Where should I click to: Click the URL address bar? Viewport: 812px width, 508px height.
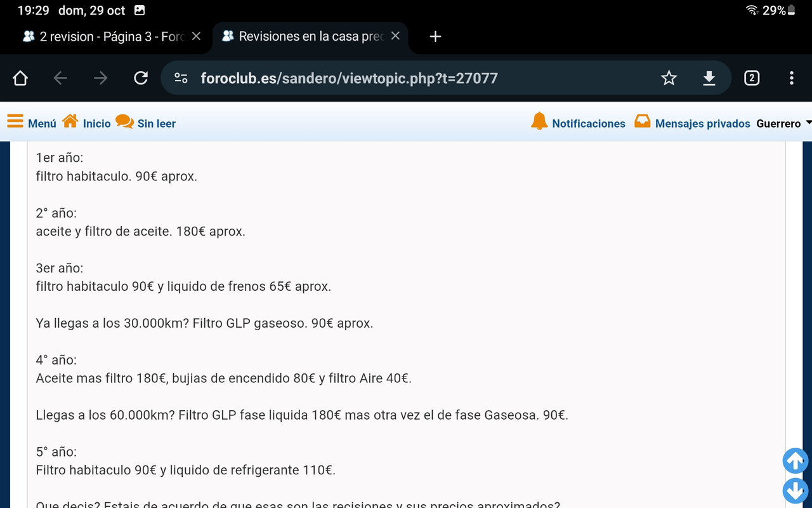click(x=381, y=77)
